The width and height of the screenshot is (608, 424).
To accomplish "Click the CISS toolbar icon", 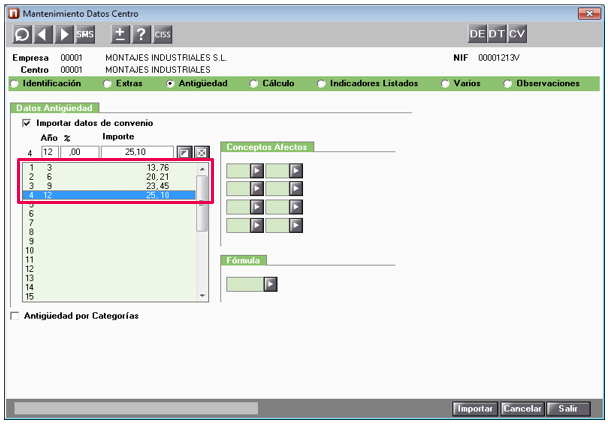I will tap(162, 35).
